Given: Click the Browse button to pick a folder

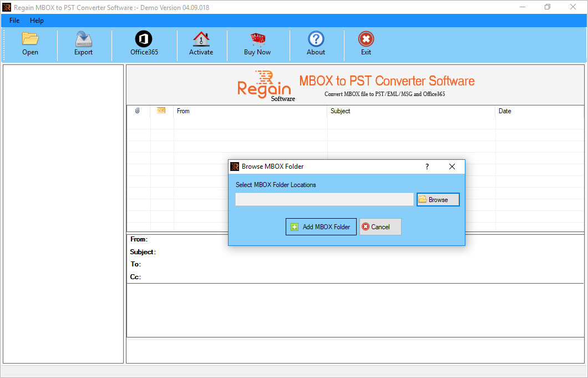Looking at the screenshot, I should [x=438, y=199].
